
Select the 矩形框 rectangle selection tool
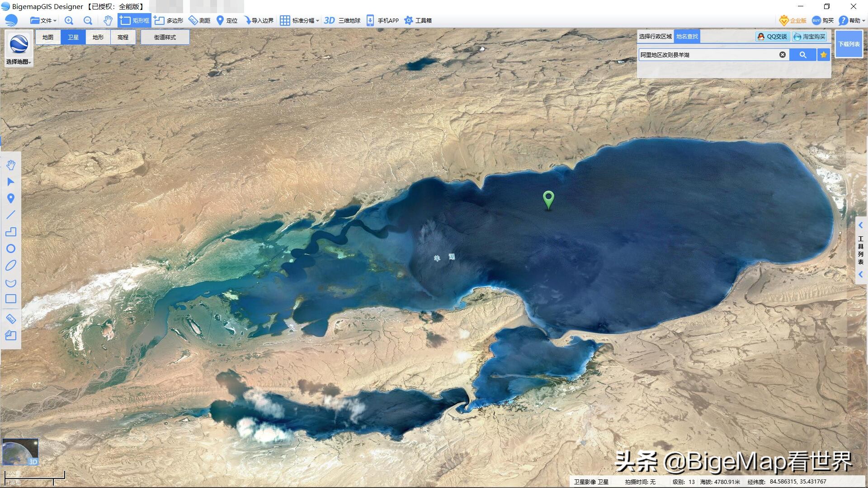pos(134,20)
